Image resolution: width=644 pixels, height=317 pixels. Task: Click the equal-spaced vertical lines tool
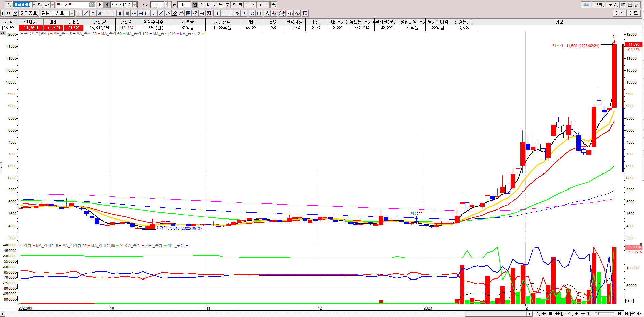point(120,13)
